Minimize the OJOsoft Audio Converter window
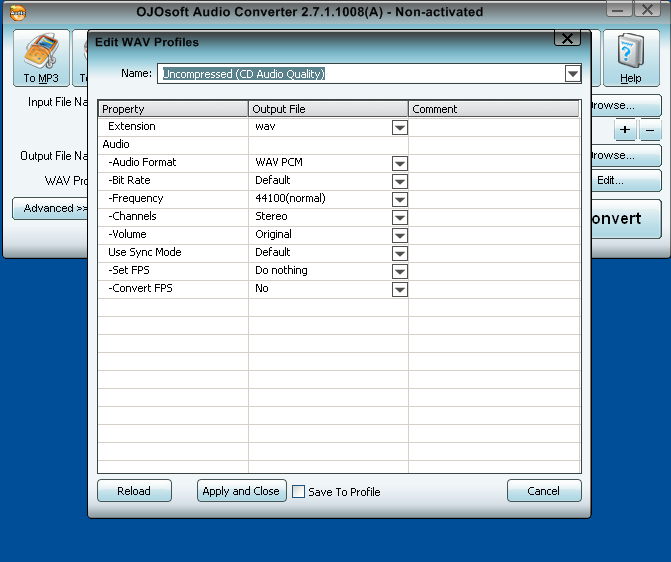 [x=618, y=9]
